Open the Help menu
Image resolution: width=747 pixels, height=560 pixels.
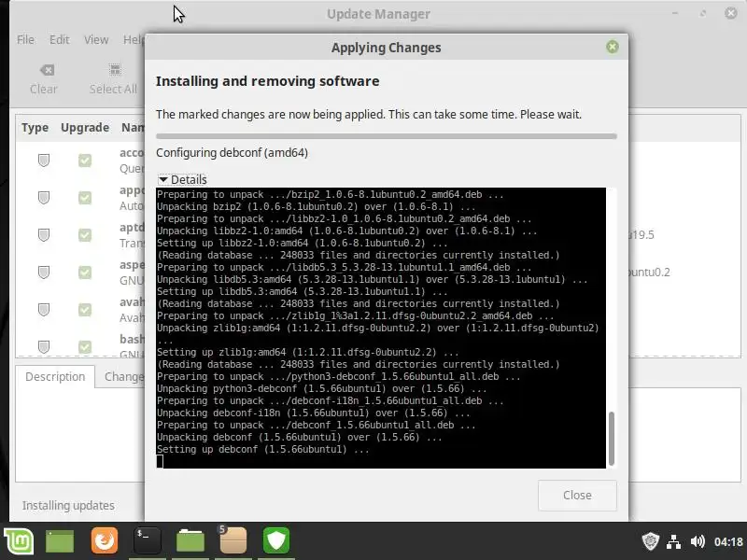pyautogui.click(x=134, y=39)
